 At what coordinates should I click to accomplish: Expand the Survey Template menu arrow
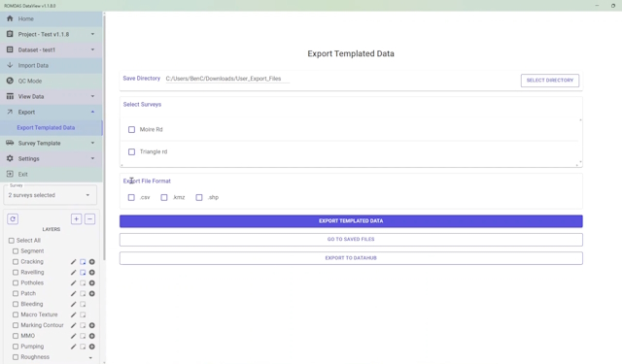[92, 143]
